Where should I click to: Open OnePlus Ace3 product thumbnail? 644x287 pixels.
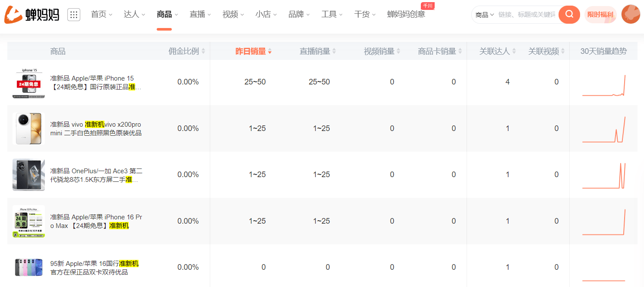[x=28, y=175]
